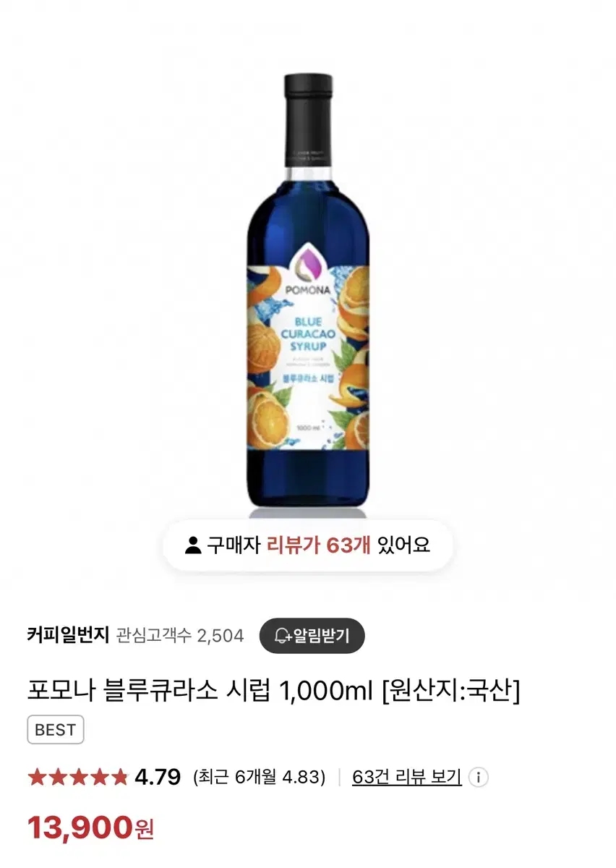Select the 포모나 블루큐라소 시럽 product title
Image resolution: width=616 pixels, height=868 pixels.
[274, 692]
